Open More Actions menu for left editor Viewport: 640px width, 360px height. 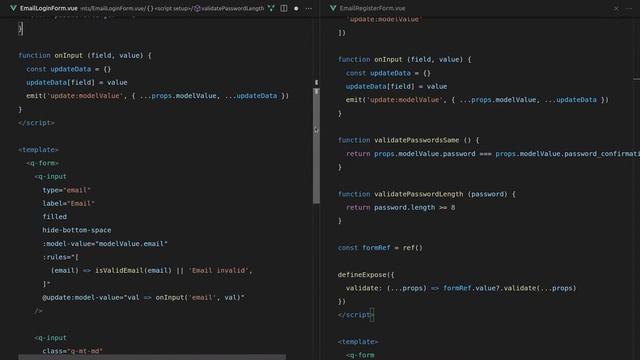309,8
